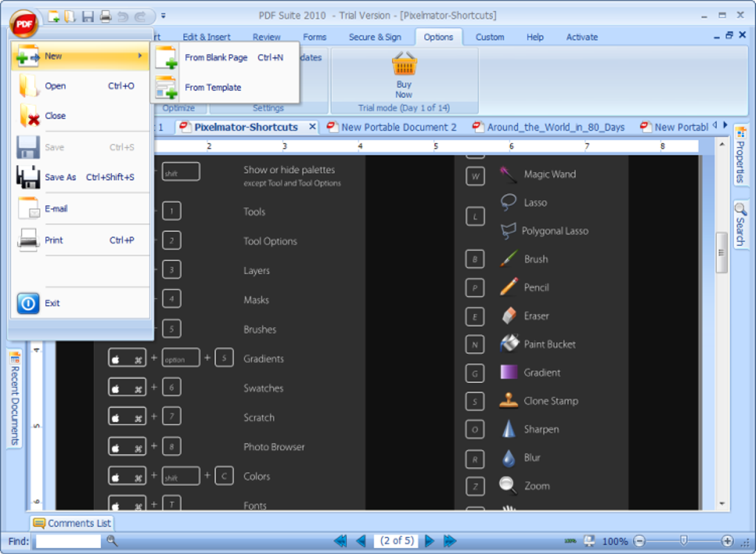The image size is (756, 554).
Task: Click the Find magnifier search icon
Action: coord(112,541)
